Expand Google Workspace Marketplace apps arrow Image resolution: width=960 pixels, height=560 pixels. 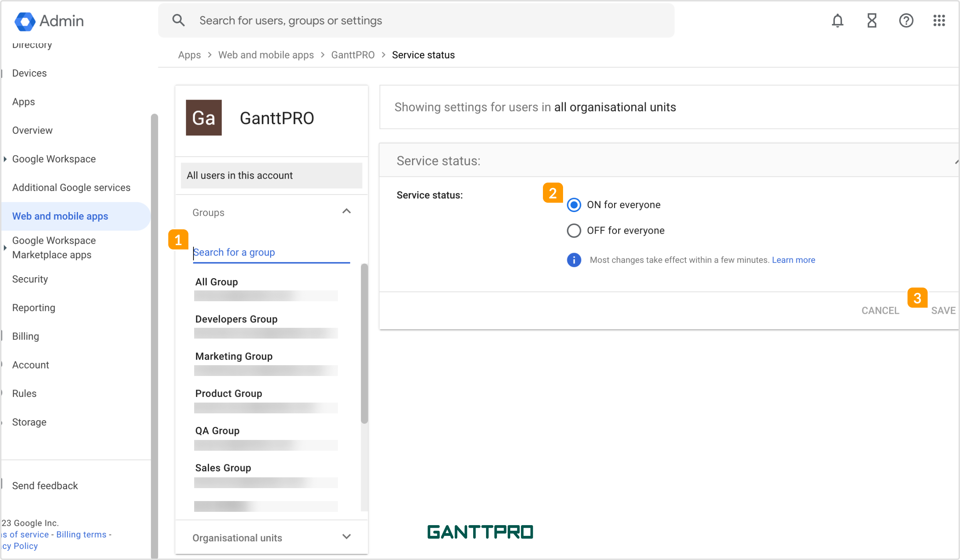click(5, 248)
